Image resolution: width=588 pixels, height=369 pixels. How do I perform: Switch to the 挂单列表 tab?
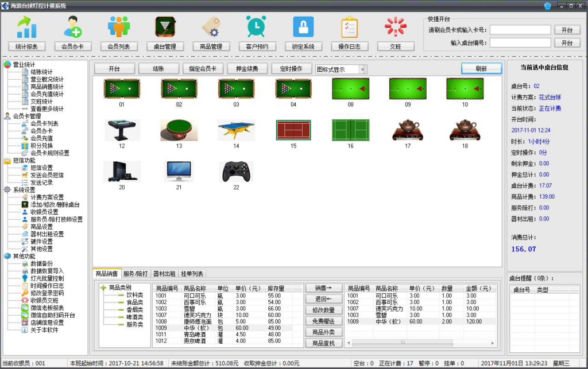coord(192,274)
